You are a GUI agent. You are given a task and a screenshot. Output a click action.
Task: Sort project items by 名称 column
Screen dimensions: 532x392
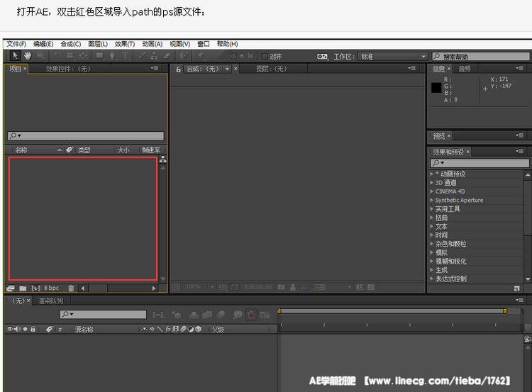tap(21, 150)
